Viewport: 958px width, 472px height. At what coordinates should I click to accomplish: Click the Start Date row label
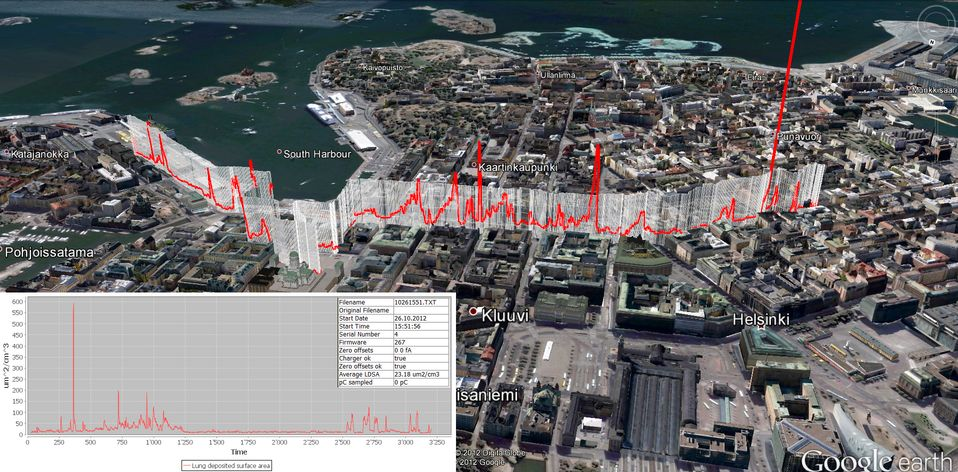353,318
